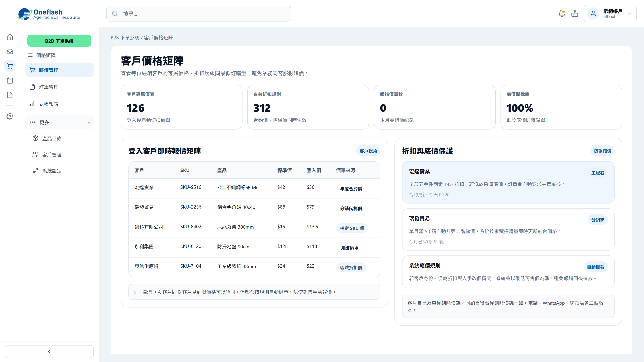Select the shopping cart icon in the left rail
This screenshot has width=644, height=362.
(x=10, y=66)
